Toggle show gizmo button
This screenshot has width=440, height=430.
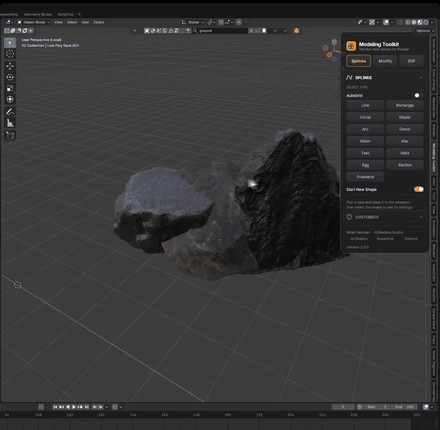click(x=372, y=22)
